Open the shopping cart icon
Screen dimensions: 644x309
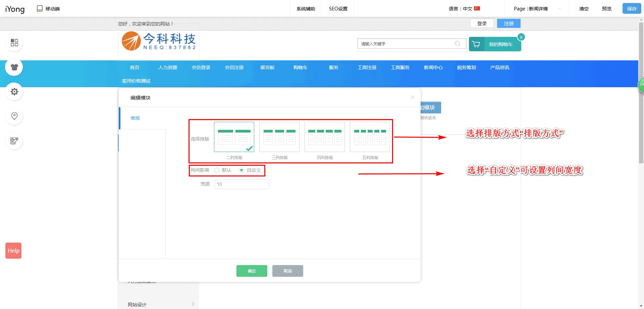[x=476, y=44]
